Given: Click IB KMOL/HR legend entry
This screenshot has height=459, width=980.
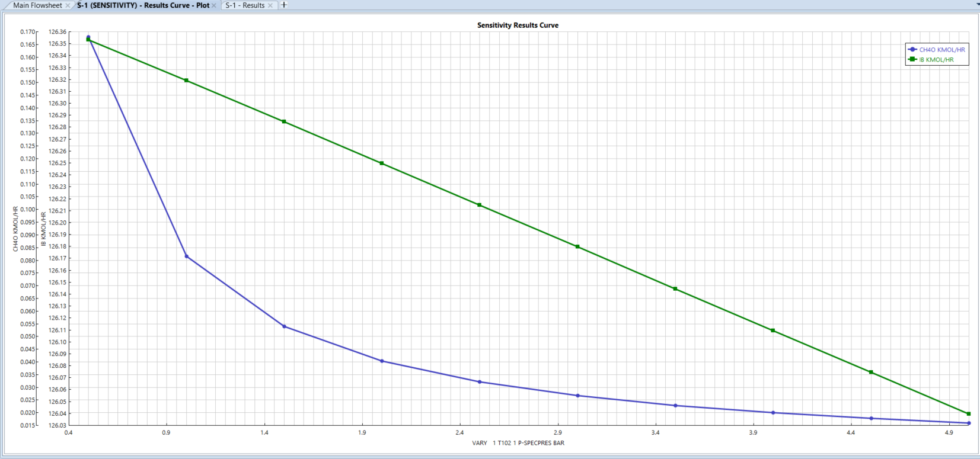Looking at the screenshot, I should (x=936, y=60).
